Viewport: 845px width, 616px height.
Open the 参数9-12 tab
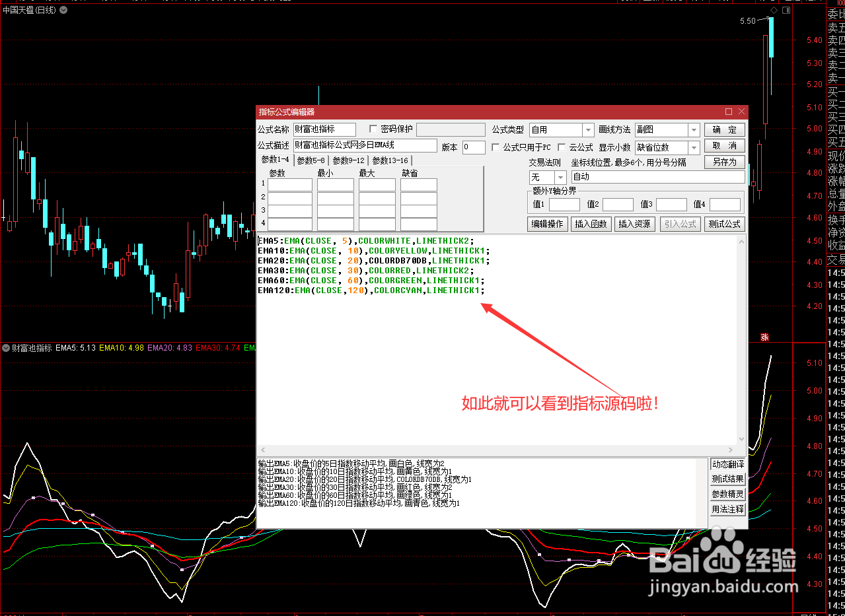click(x=348, y=160)
